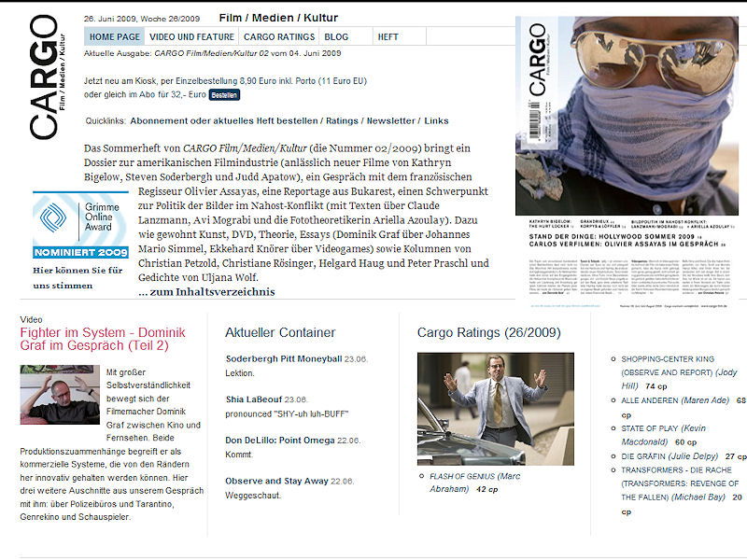The image size is (747, 560).
Task: Open the SHOPPING-CENTER KING rating entry
Action: pyautogui.click(x=679, y=372)
